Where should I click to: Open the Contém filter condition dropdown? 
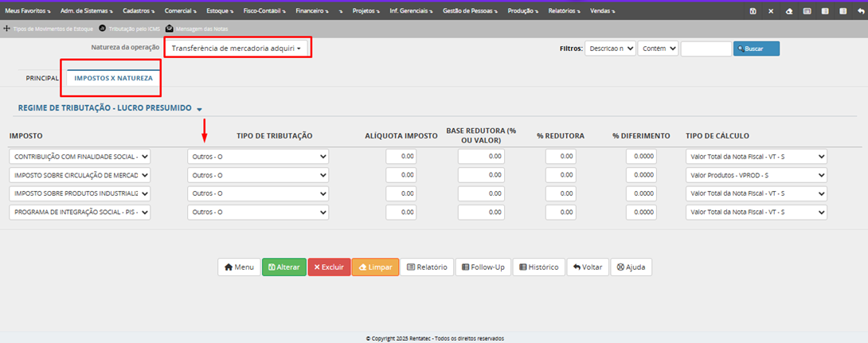(x=659, y=49)
